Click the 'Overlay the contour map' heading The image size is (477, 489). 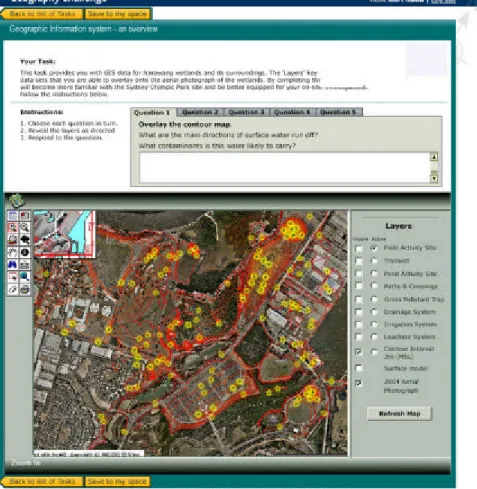[185, 124]
